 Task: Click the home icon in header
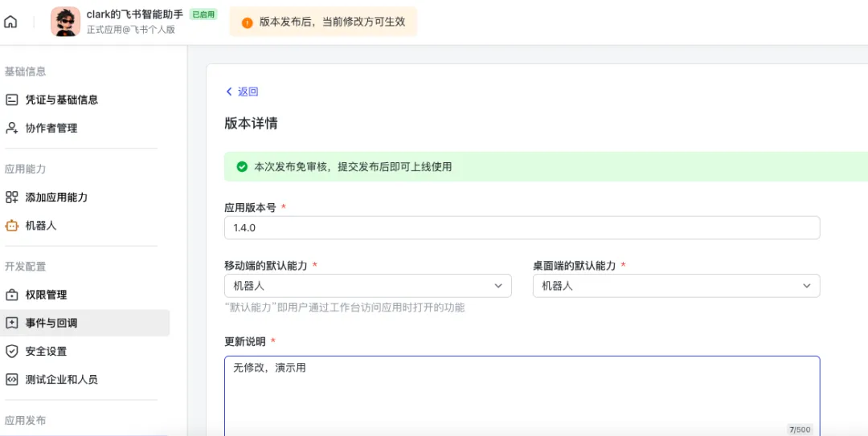pos(10,22)
